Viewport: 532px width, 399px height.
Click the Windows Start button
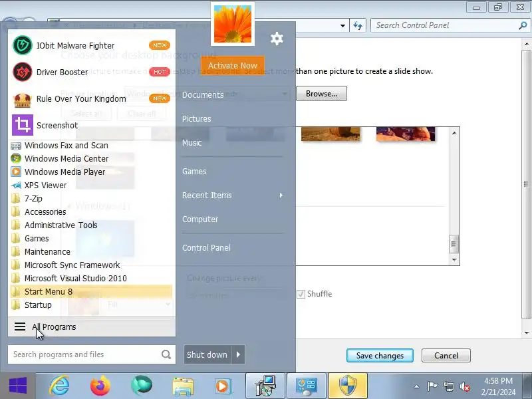18,386
